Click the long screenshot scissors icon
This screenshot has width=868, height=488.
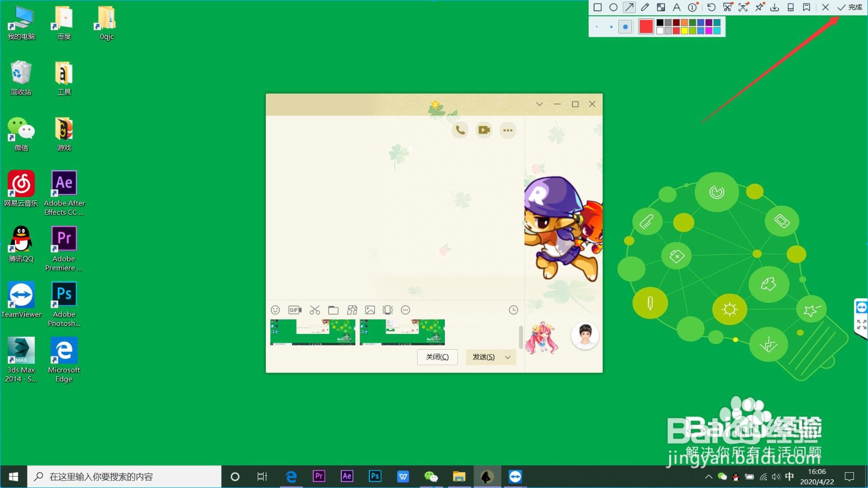[x=727, y=8]
